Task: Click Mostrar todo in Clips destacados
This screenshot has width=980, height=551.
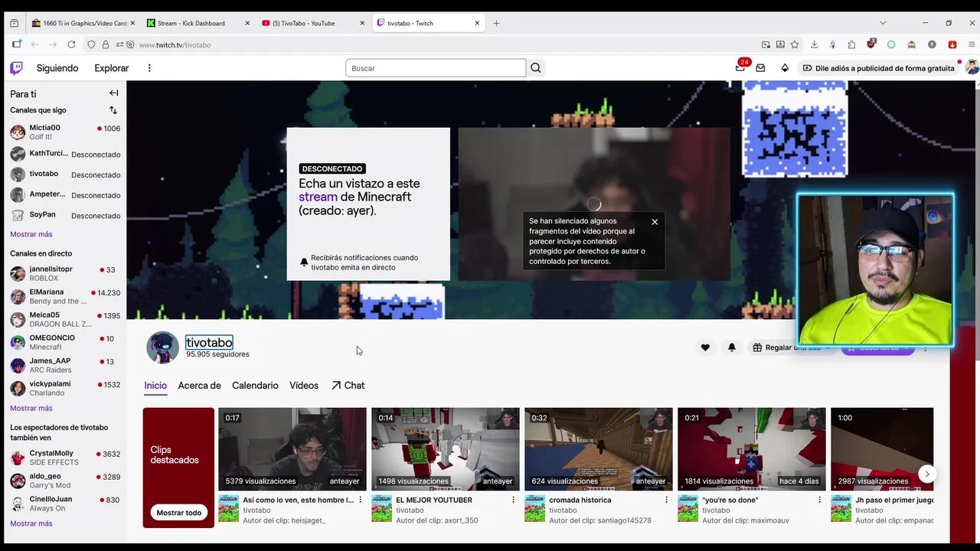Action: coord(179,513)
